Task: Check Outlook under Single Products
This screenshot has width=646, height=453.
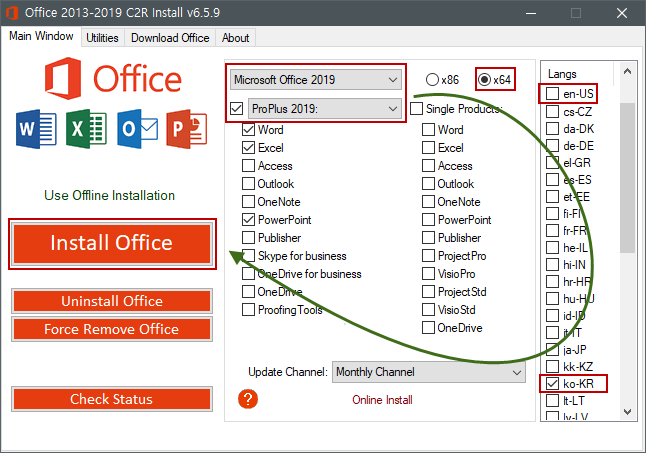Action: click(428, 184)
